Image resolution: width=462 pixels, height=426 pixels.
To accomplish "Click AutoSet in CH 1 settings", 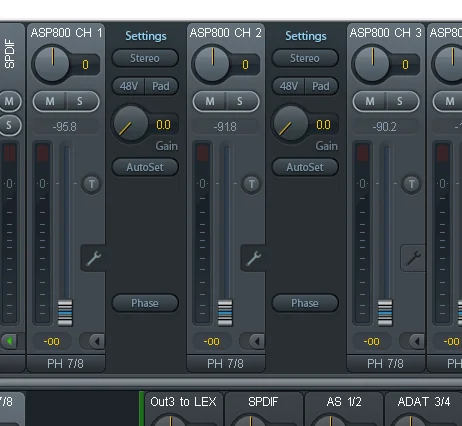I will pos(145,167).
